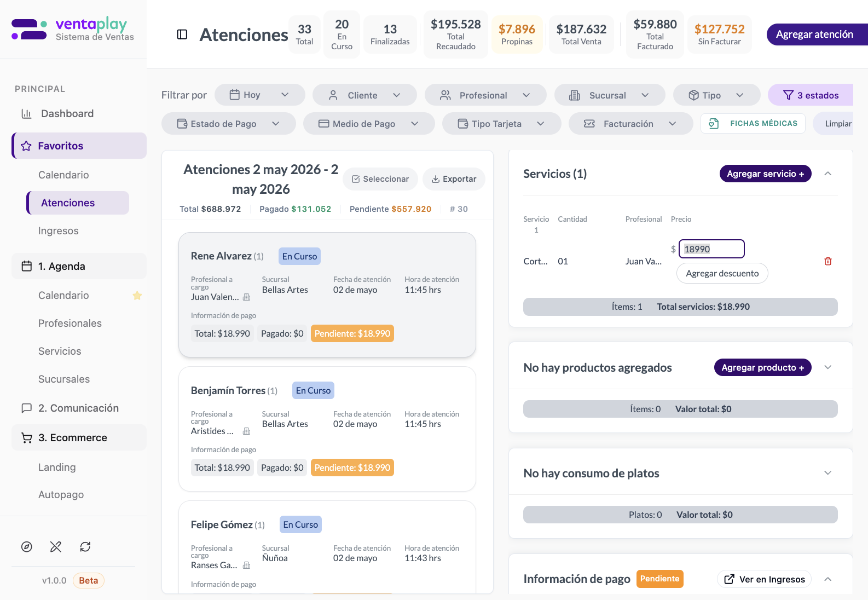Collapse the Información de pago panel chevron
This screenshot has width=868, height=600.
click(x=828, y=579)
